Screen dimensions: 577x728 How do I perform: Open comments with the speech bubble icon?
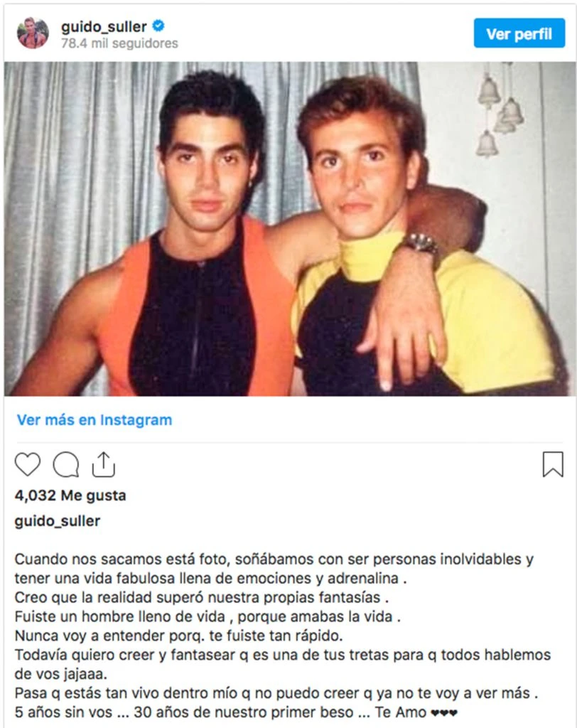(66, 465)
